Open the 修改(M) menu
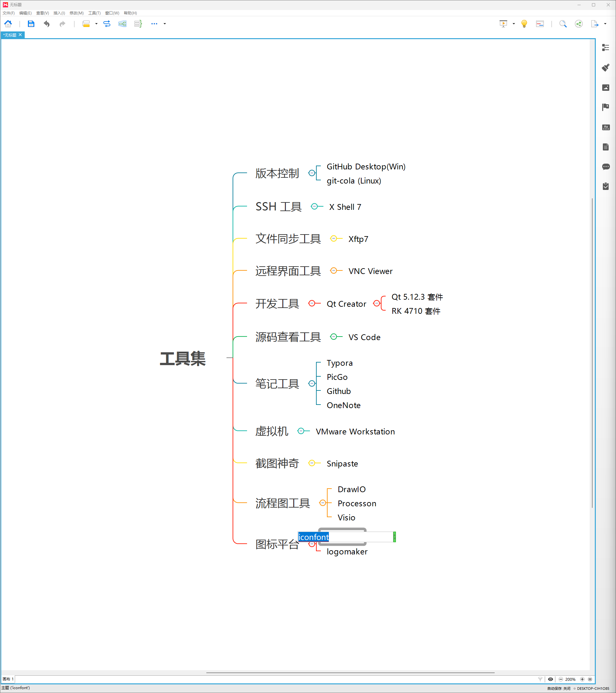 (76, 13)
